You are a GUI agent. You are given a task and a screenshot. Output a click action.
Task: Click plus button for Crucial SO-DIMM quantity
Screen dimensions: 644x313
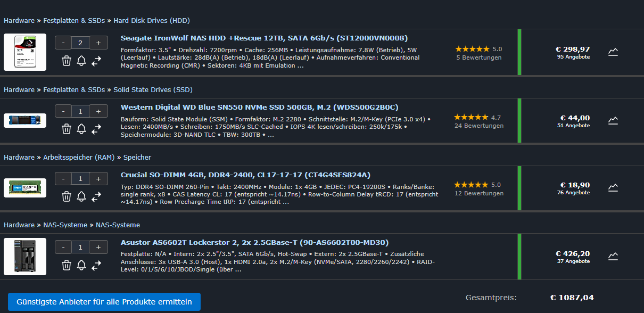tap(98, 179)
